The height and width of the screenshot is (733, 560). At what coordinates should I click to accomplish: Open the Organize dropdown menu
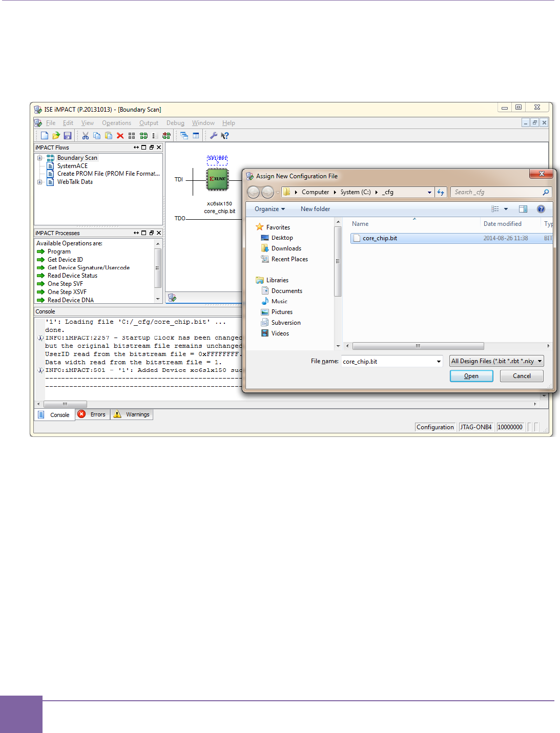pyautogui.click(x=269, y=209)
